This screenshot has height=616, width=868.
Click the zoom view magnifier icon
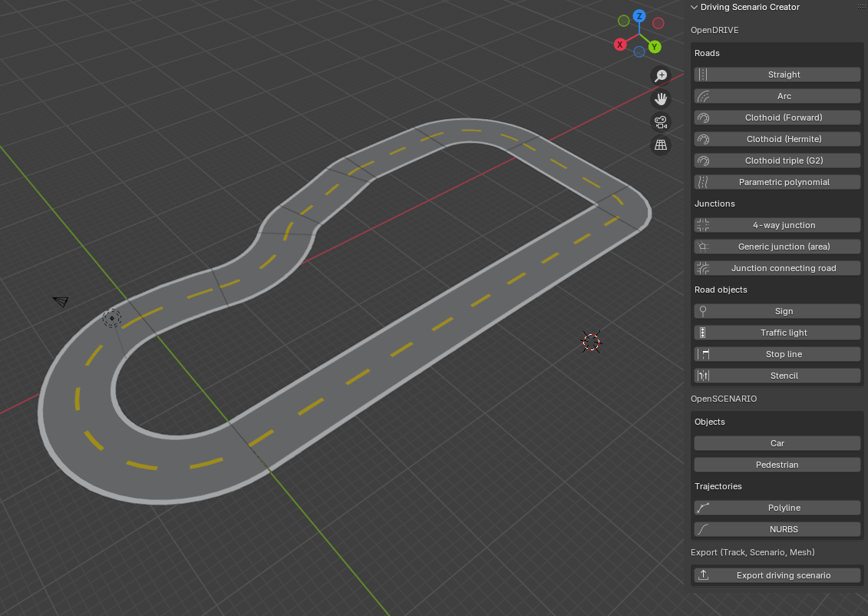coord(661,76)
